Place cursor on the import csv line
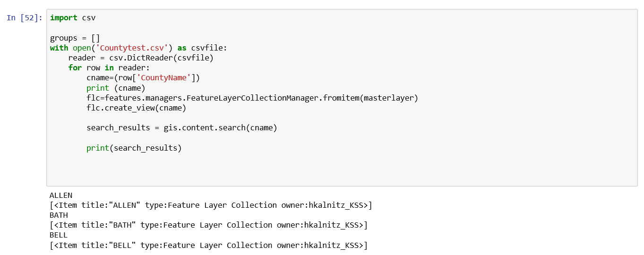This screenshot has height=255, width=644. point(73,18)
